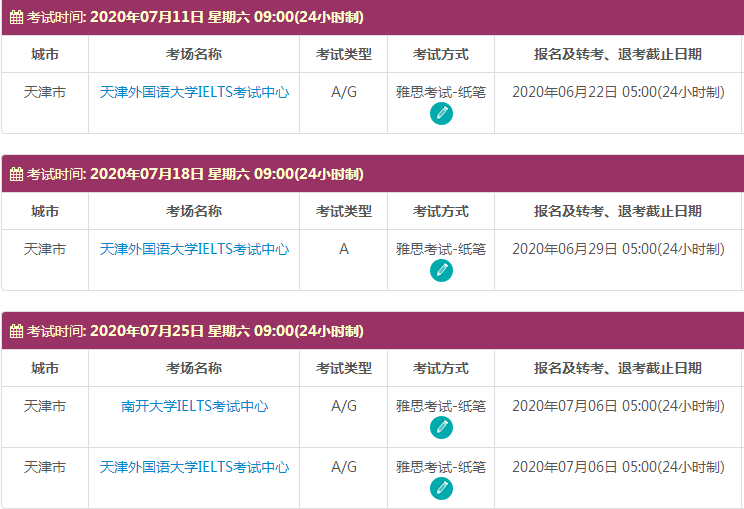Click 考场名称 column header in 07月25日 table
This screenshot has width=744, height=509.
coord(194,368)
